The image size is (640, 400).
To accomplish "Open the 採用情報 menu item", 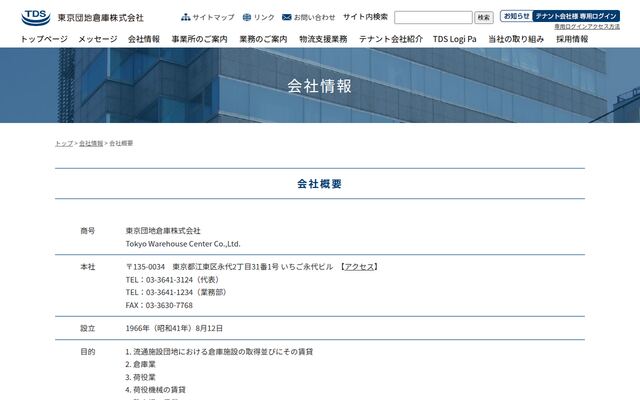I will (x=572, y=39).
